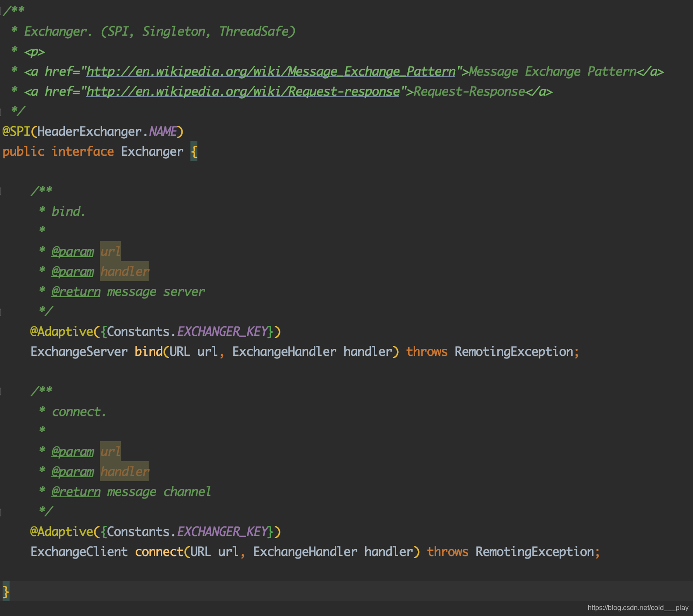The height and width of the screenshot is (616, 693).
Task: Collapse the connect Javadoc comment fold marker
Action: pos(1,391)
